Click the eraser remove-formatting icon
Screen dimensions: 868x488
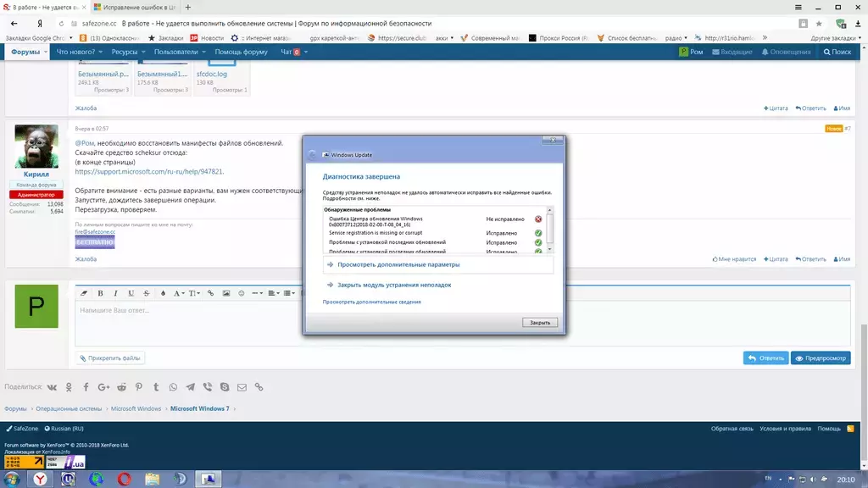coord(84,293)
